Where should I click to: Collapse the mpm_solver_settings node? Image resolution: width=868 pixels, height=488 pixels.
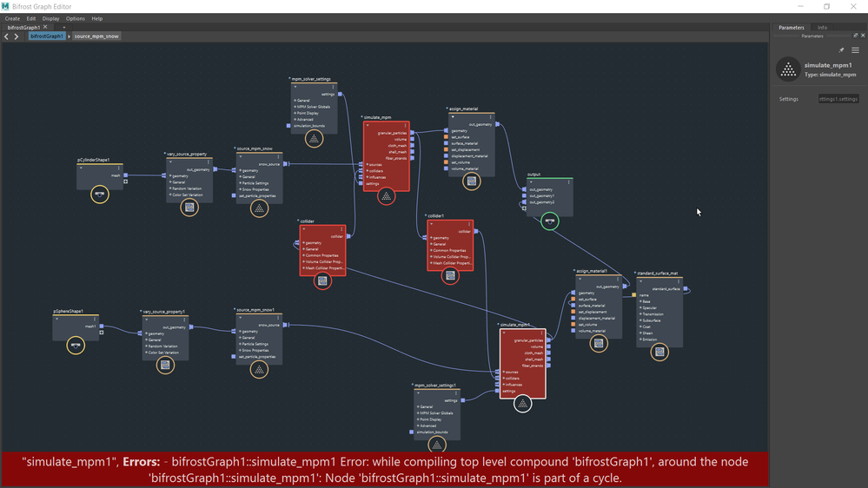pyautogui.click(x=295, y=87)
